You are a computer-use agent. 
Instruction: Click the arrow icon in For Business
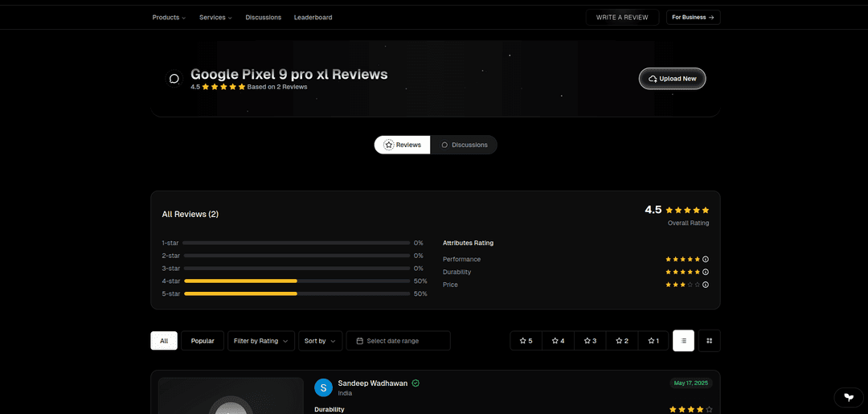[711, 17]
